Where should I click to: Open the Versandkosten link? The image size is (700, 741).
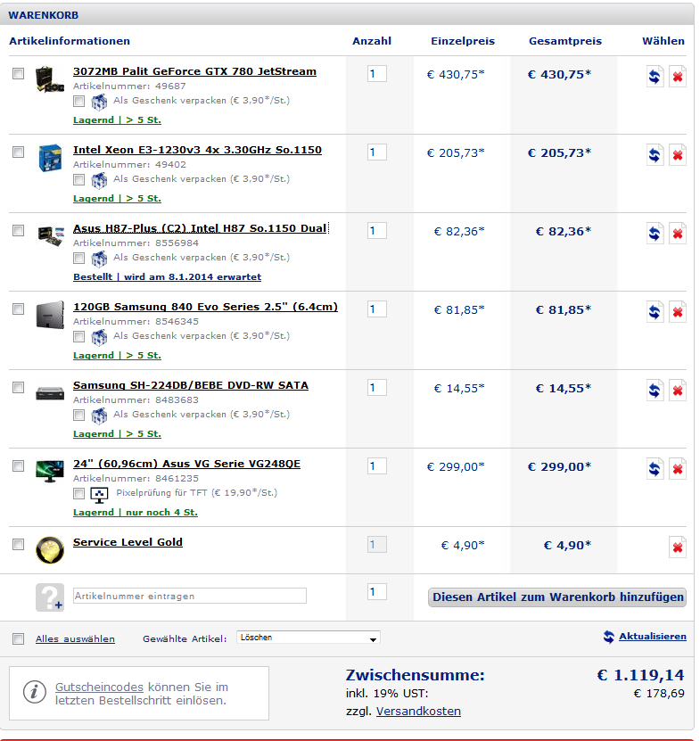click(418, 711)
